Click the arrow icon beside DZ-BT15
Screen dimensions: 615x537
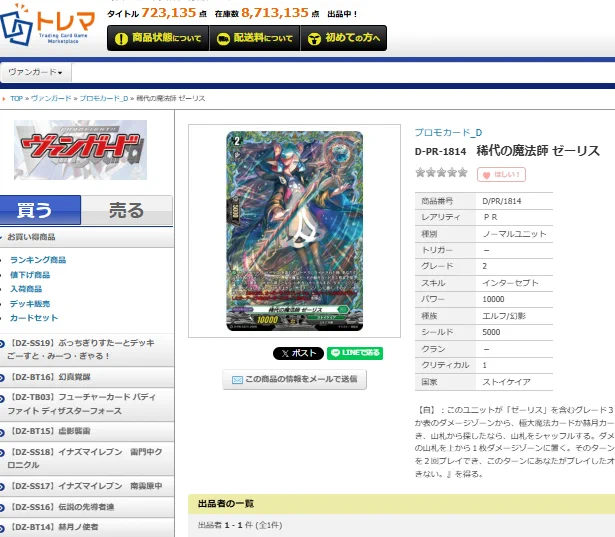point(2,432)
